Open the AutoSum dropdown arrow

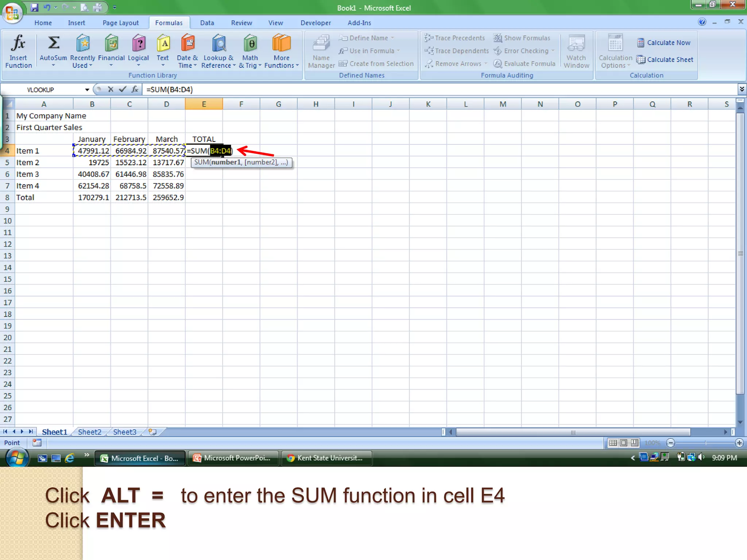click(x=53, y=65)
